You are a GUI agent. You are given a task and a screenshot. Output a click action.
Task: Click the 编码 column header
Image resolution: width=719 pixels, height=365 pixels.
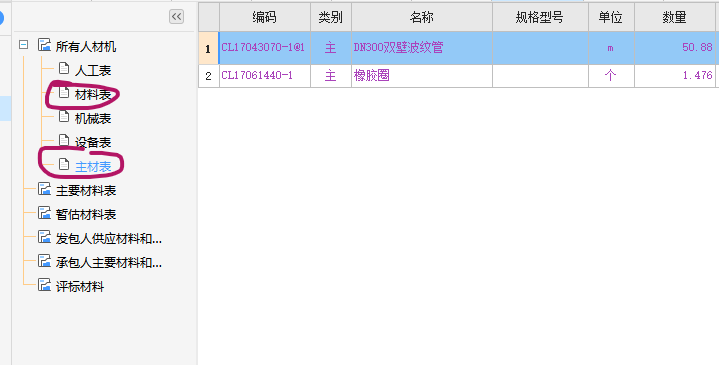(265, 17)
